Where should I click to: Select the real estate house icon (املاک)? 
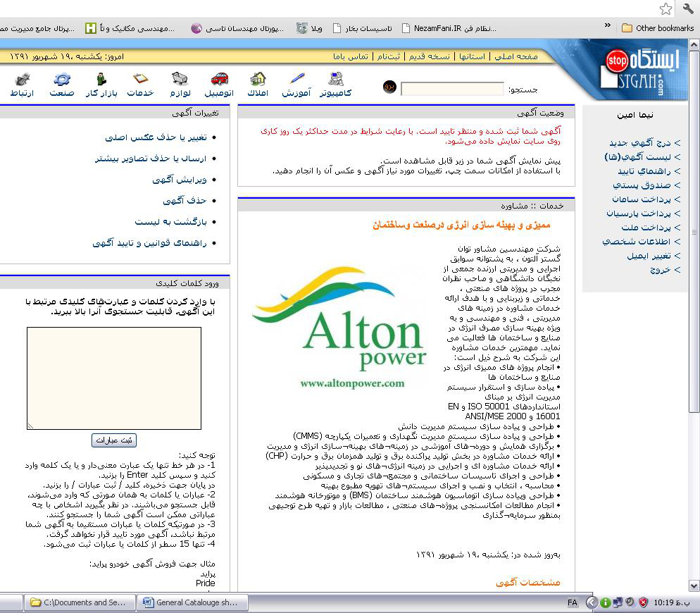pos(258,79)
